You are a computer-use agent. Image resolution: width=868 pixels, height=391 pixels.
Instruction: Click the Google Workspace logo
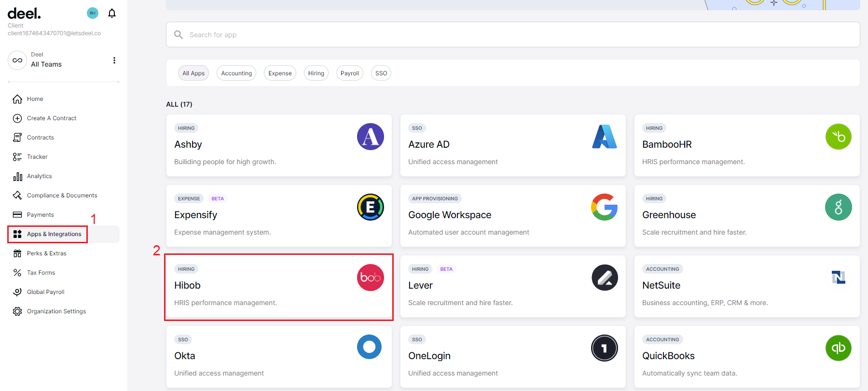[x=605, y=207]
